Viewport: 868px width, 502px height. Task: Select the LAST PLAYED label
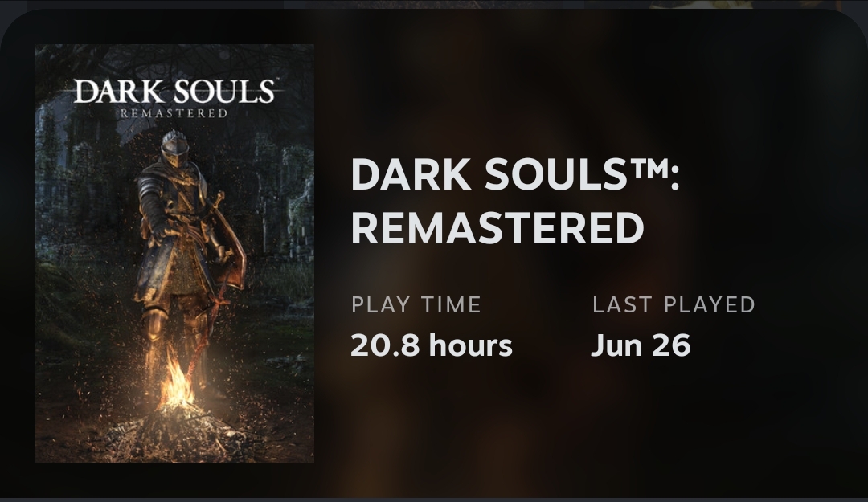click(674, 305)
